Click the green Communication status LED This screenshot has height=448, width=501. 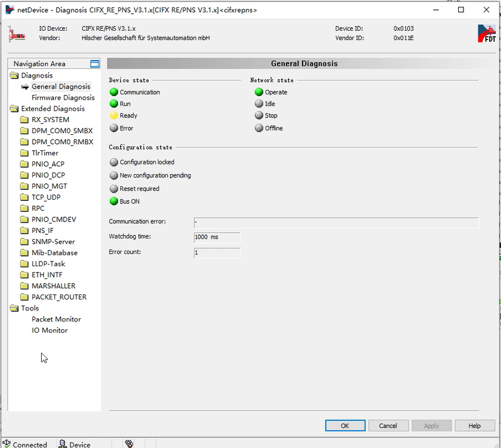pyautogui.click(x=114, y=92)
